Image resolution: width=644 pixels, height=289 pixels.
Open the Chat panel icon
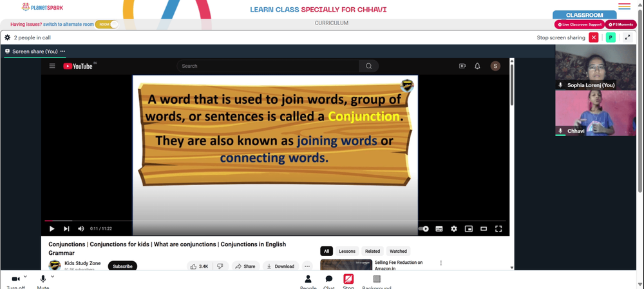[x=329, y=279]
